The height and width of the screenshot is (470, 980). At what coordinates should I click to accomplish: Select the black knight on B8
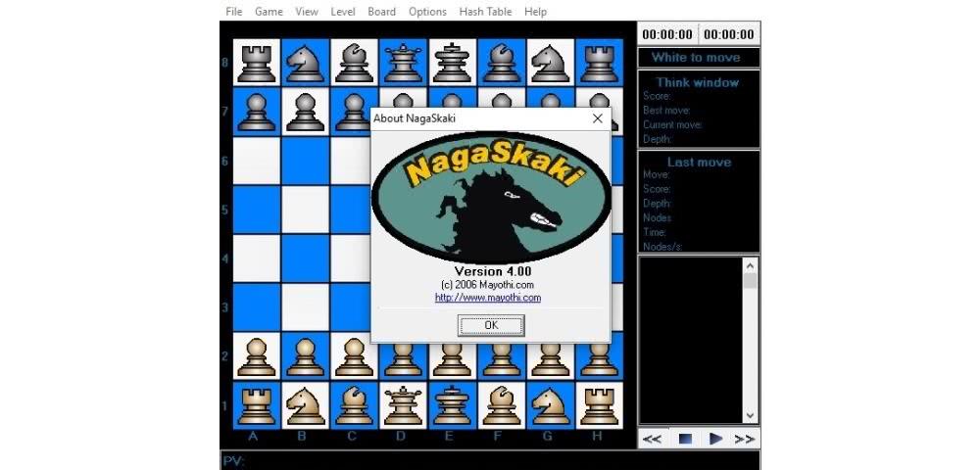pos(306,63)
